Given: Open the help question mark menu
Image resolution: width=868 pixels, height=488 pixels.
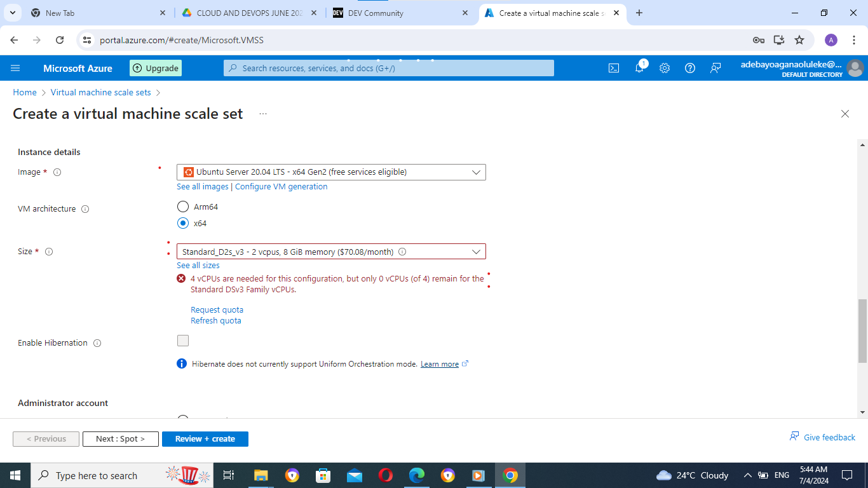Looking at the screenshot, I should tap(690, 68).
